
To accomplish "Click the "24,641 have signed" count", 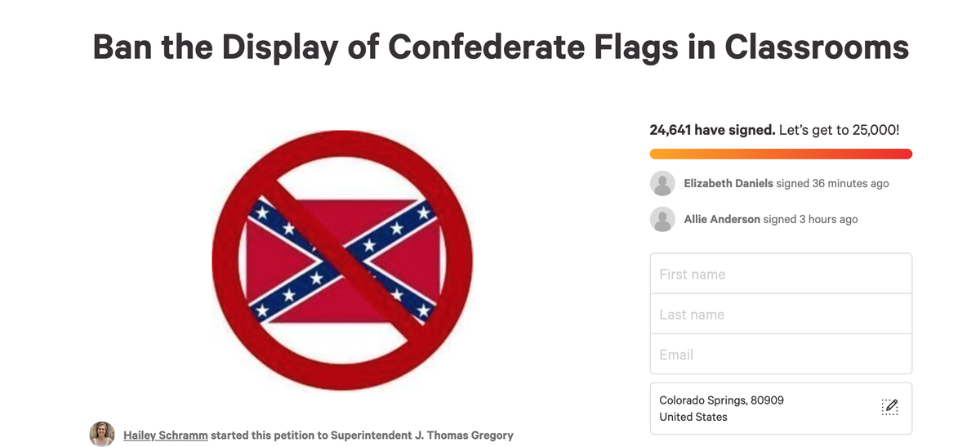I will pyautogui.click(x=712, y=131).
